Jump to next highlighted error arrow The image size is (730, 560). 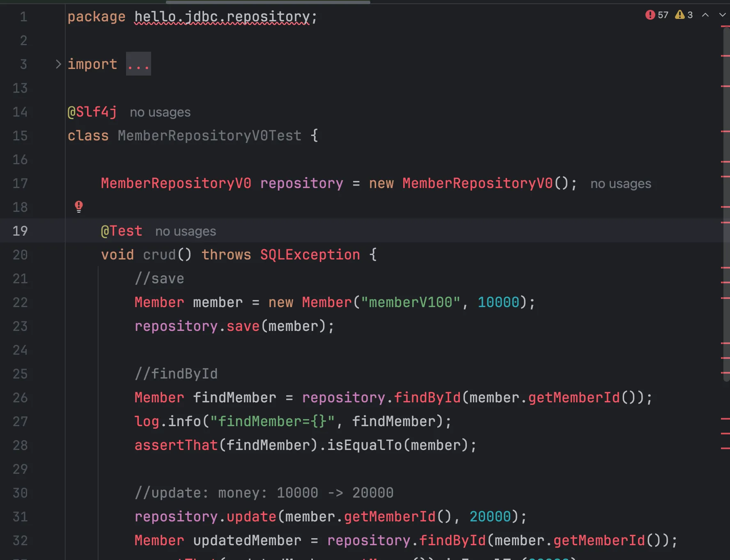(x=722, y=15)
